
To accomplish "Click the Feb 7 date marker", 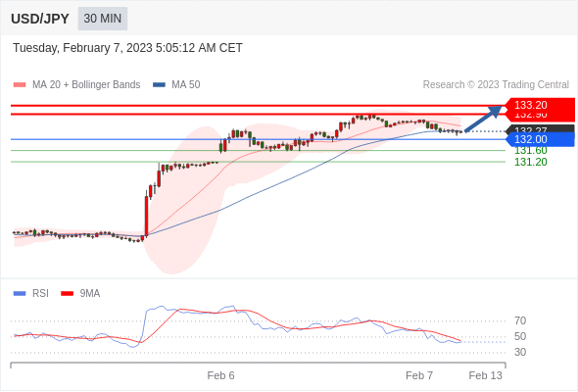I will coord(419,375).
